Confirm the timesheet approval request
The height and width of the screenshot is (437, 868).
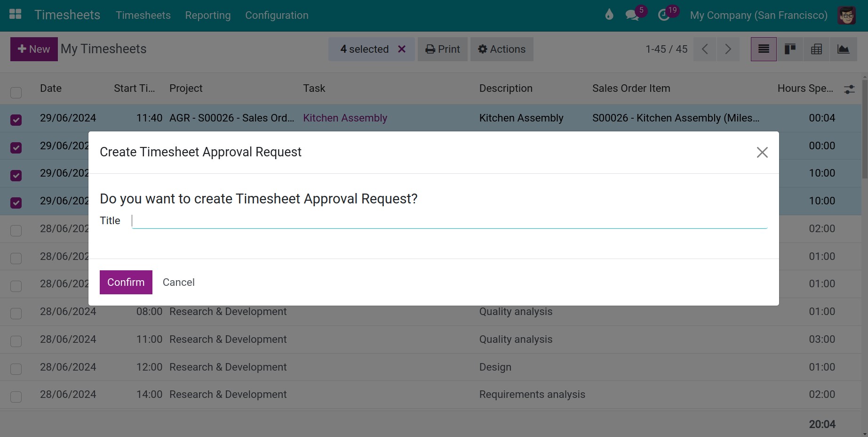click(x=126, y=282)
